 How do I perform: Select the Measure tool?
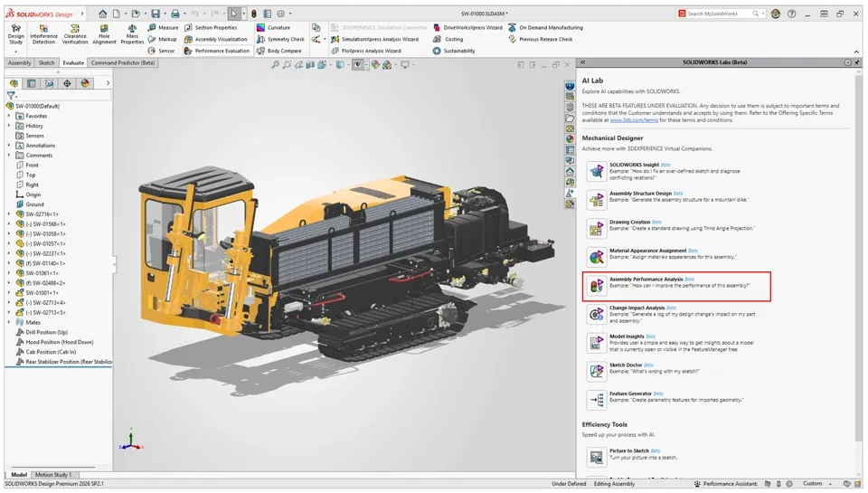point(164,28)
